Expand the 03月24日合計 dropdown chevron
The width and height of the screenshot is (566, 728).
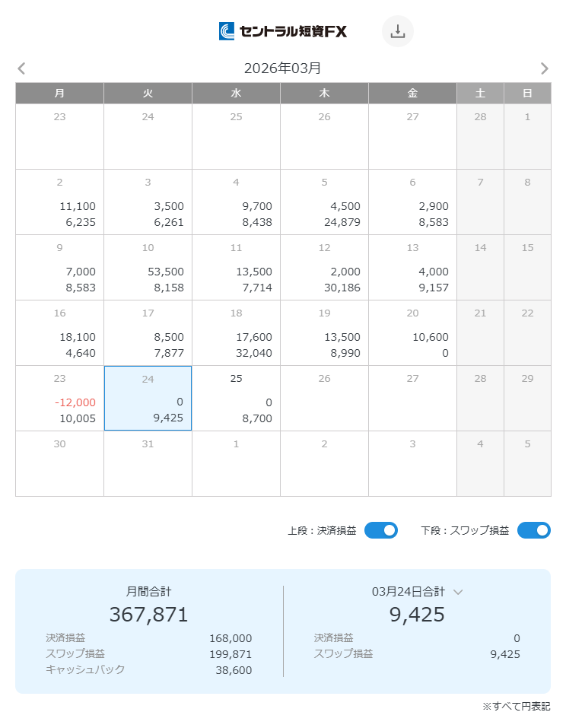pyautogui.click(x=458, y=592)
